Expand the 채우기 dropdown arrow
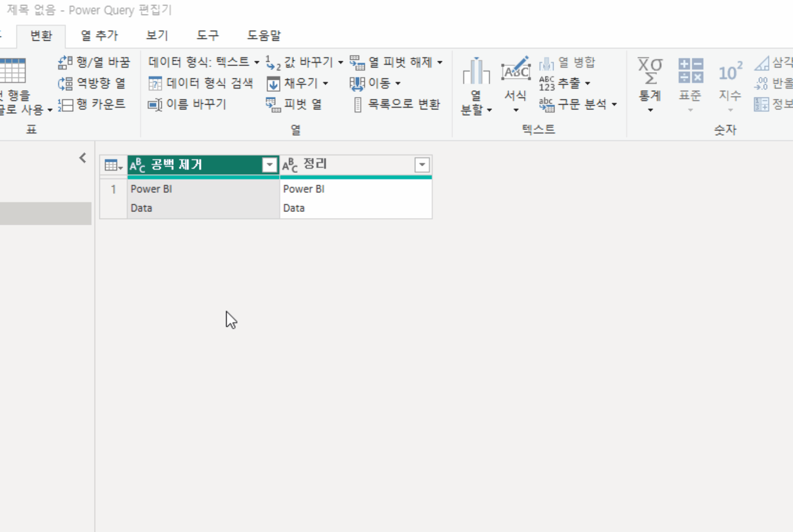Screen dimensions: 793x532 (x=325, y=83)
